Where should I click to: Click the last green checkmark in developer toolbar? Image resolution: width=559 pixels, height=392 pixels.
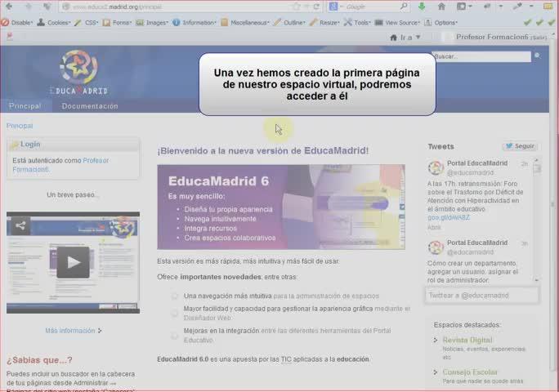[551, 22]
